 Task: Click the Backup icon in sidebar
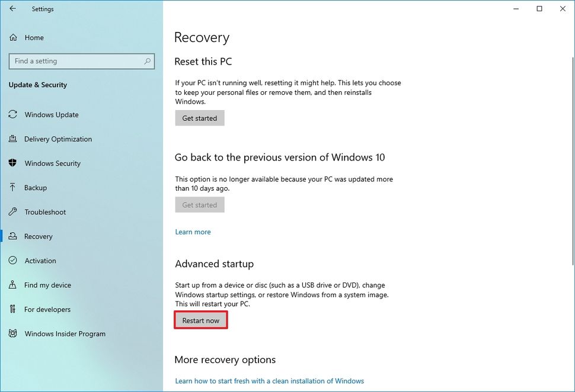(12, 188)
